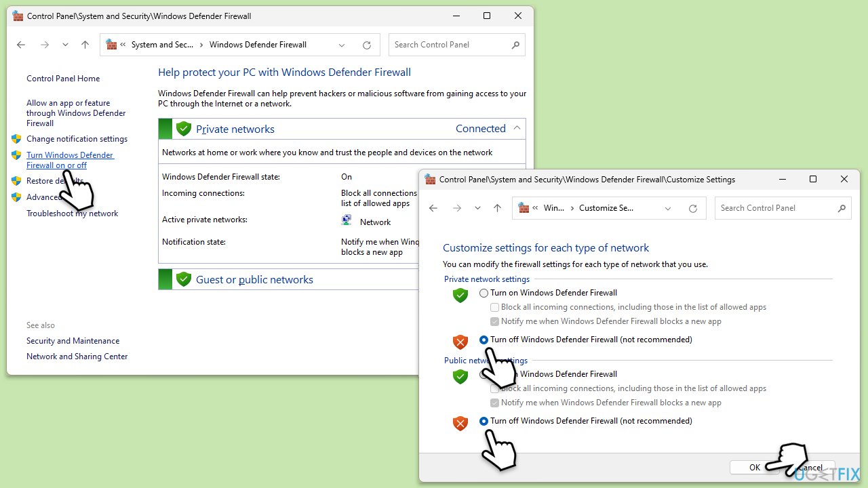Open Network and Sharing Center
This screenshot has height=488, width=868.
click(77, 357)
